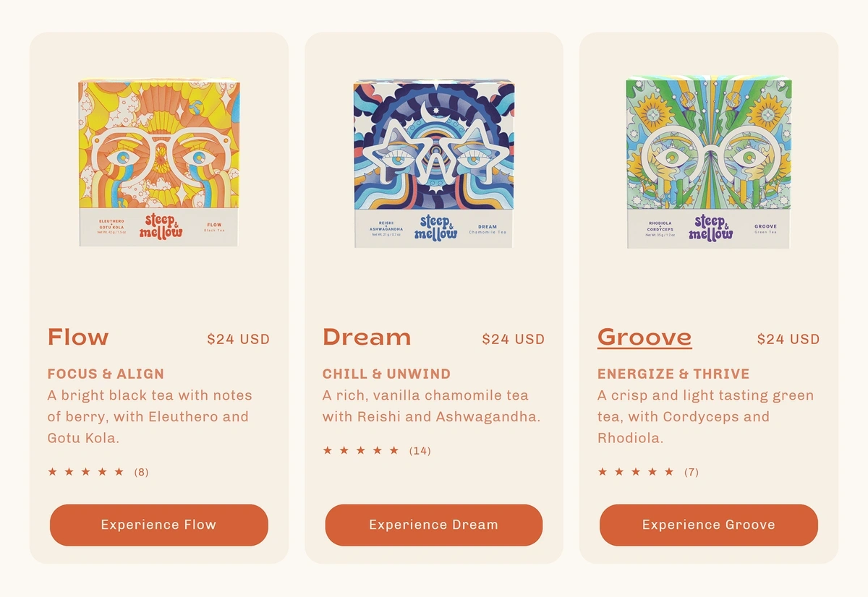Click the CHILL & UNWIND heading
868x597 pixels.
click(x=386, y=374)
